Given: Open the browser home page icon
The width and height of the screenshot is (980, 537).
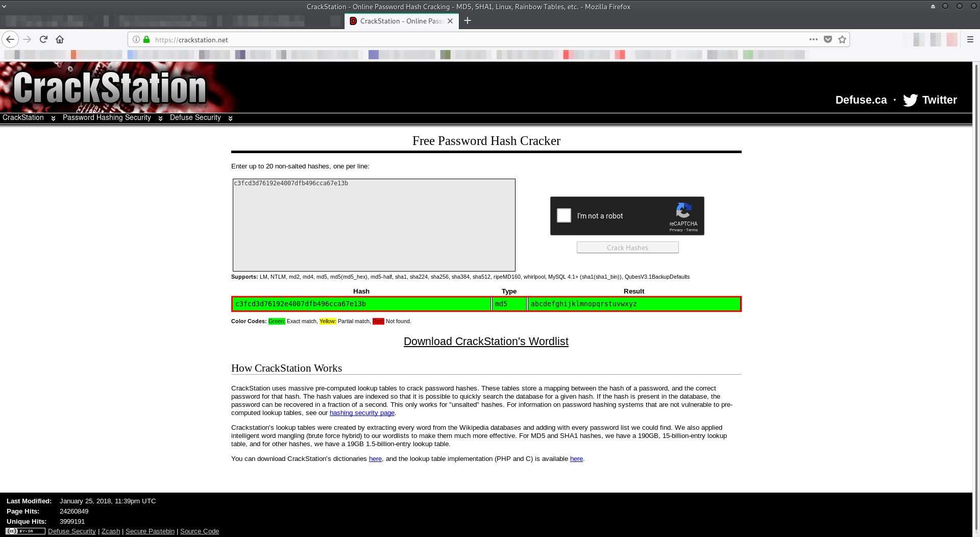Looking at the screenshot, I should coord(60,39).
